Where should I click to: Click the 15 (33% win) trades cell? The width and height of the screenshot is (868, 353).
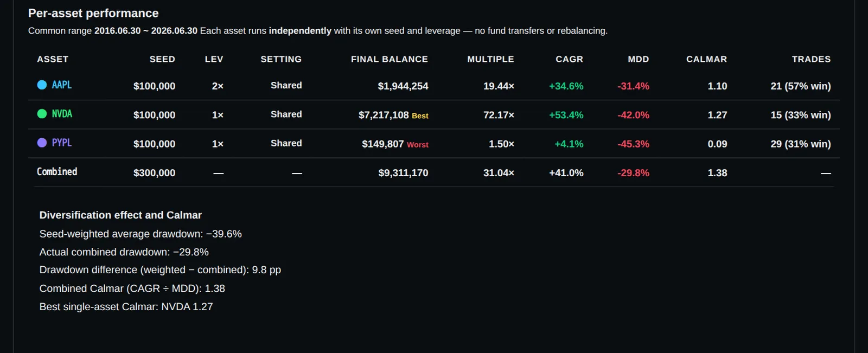(801, 115)
